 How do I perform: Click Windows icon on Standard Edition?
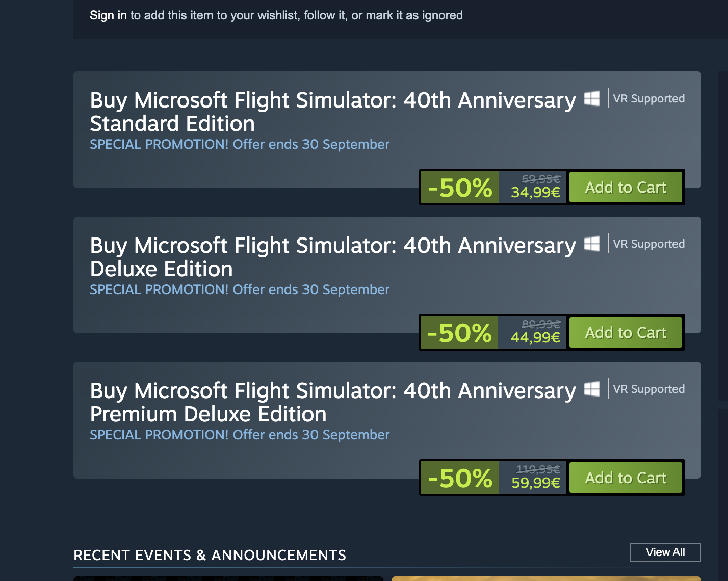[591, 98]
